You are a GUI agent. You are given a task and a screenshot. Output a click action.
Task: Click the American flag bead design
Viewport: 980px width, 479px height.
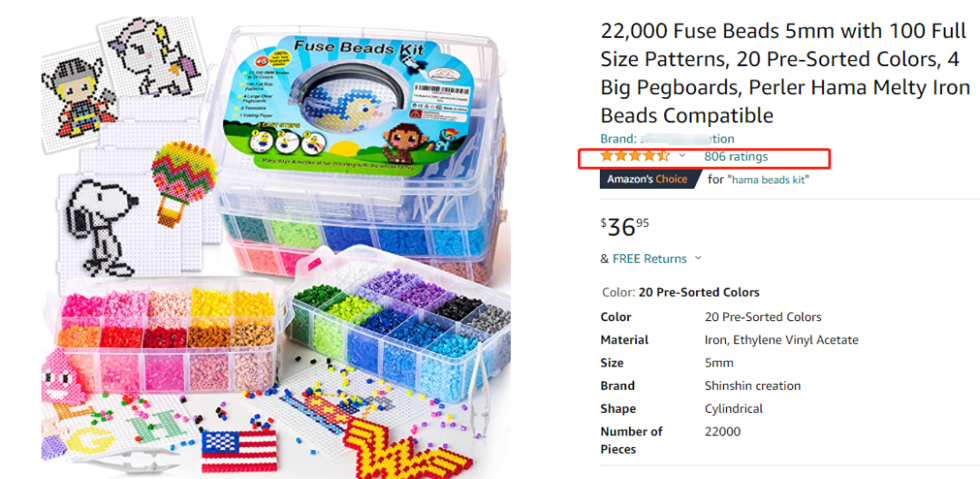(x=240, y=449)
